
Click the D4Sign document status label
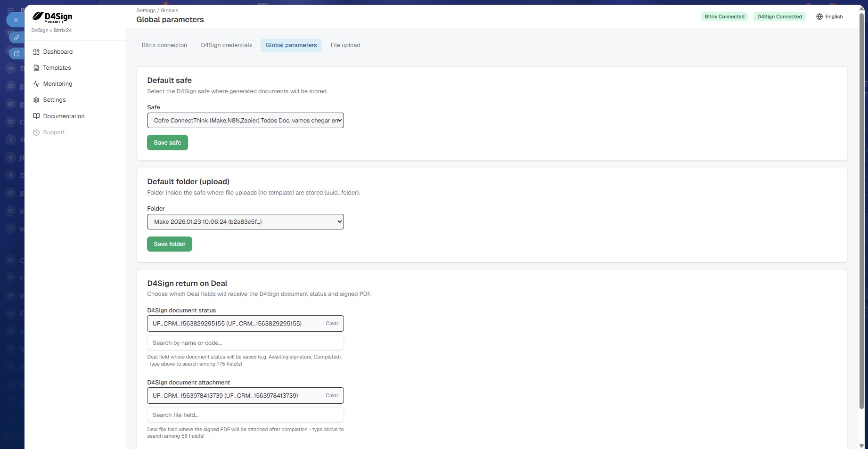coord(181,310)
